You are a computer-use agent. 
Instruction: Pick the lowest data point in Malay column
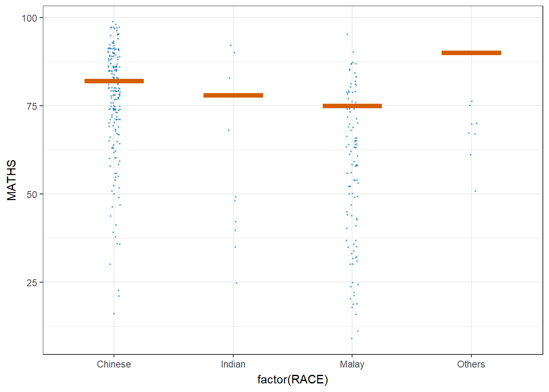pos(352,339)
